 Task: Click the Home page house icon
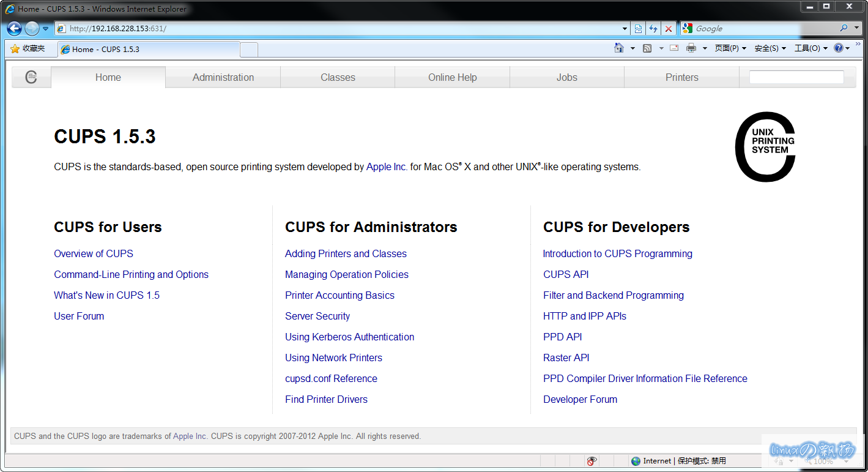click(619, 48)
